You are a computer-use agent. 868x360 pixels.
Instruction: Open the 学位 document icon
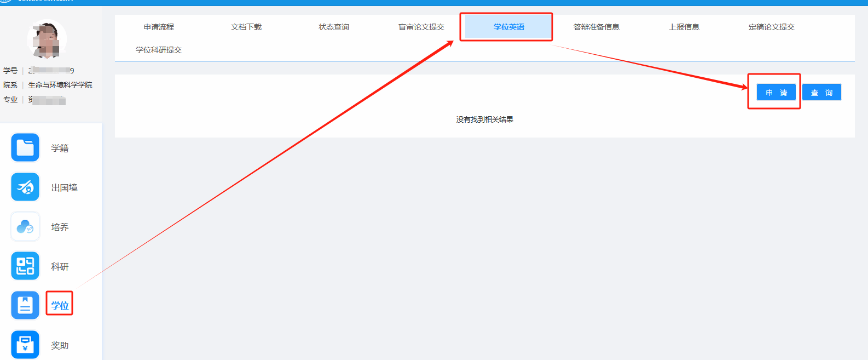pyautogui.click(x=25, y=305)
